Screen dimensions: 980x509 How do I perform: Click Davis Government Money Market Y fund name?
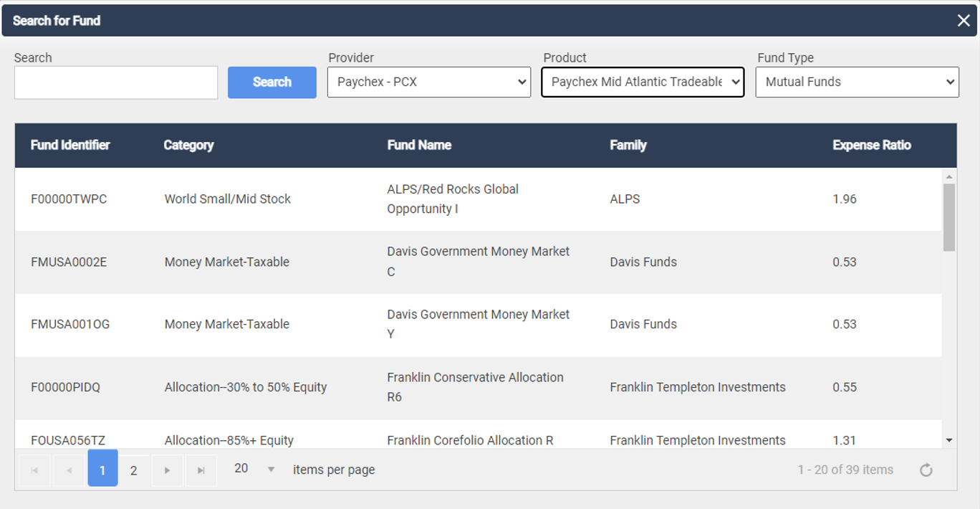pyautogui.click(x=479, y=324)
